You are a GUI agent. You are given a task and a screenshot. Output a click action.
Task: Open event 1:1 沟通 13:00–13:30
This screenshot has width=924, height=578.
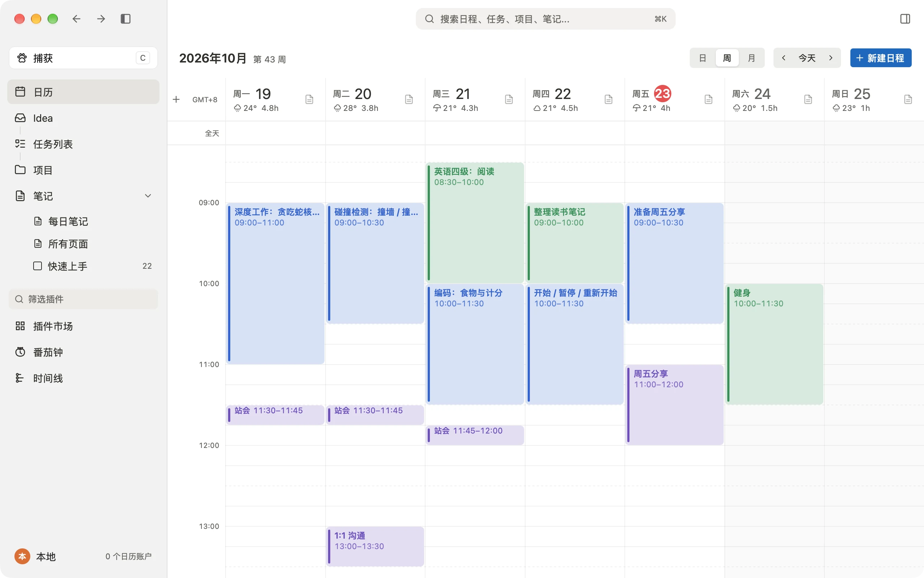pyautogui.click(x=375, y=546)
